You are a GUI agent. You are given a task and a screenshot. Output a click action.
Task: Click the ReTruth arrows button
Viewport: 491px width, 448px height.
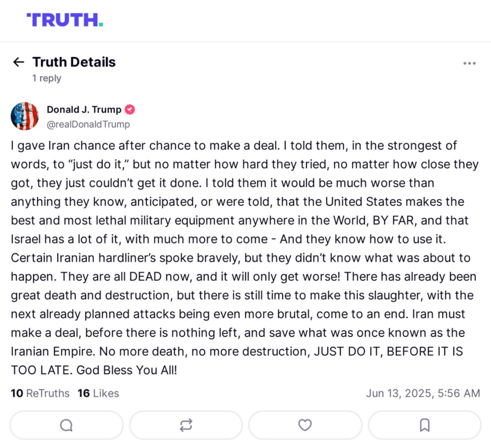tap(186, 425)
